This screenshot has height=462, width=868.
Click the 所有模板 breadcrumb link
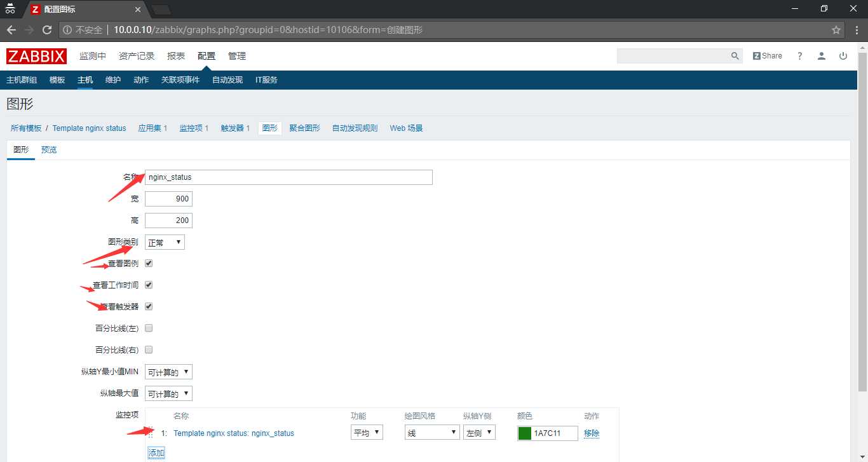[x=26, y=128]
